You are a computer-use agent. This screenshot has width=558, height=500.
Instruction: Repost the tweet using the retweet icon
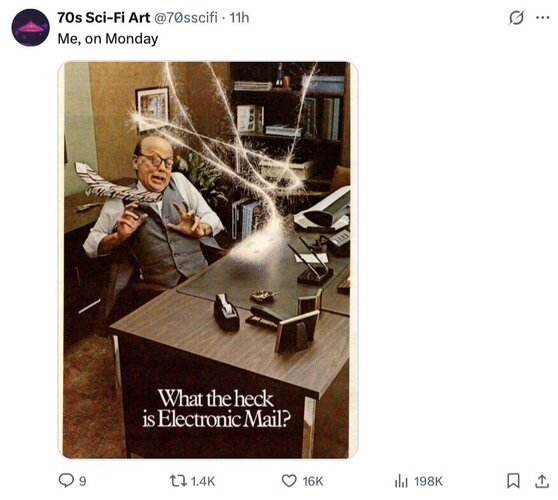(x=178, y=481)
